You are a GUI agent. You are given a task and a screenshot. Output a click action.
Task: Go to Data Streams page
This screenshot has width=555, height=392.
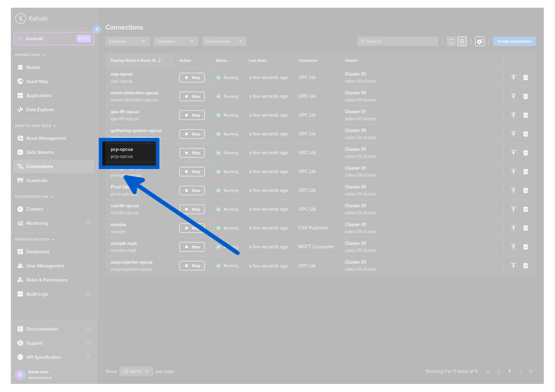click(40, 152)
